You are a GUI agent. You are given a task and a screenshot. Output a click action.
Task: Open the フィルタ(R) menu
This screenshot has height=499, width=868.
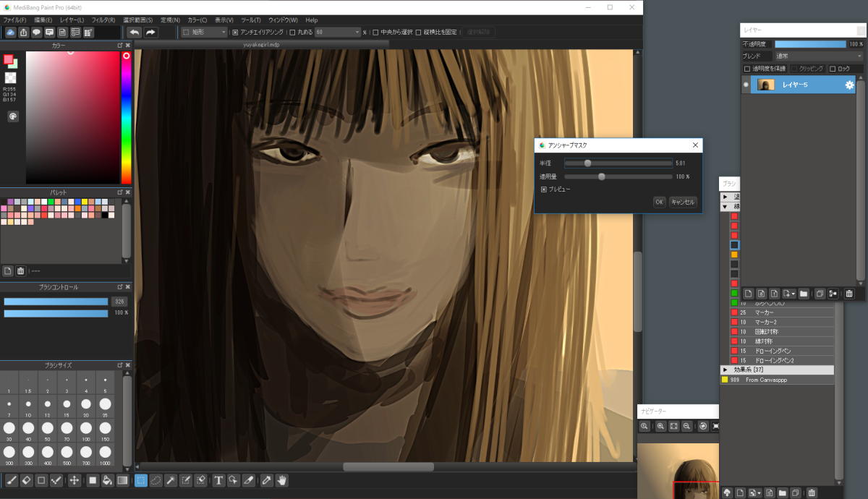tap(104, 20)
